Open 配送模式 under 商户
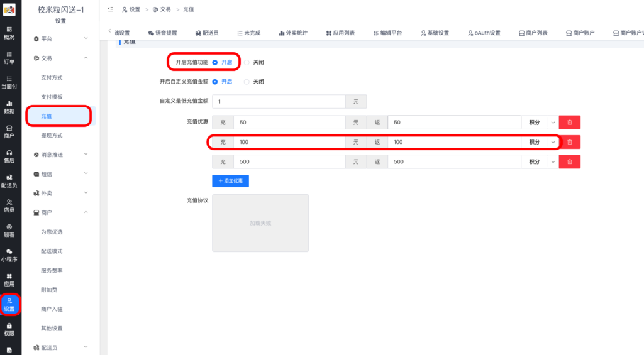This screenshot has height=355, width=644. tap(52, 251)
